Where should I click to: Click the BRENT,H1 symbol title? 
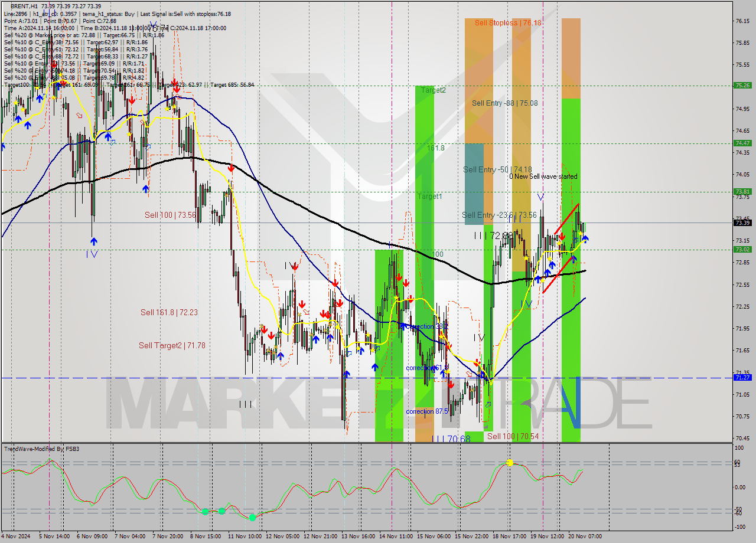coord(24,6)
